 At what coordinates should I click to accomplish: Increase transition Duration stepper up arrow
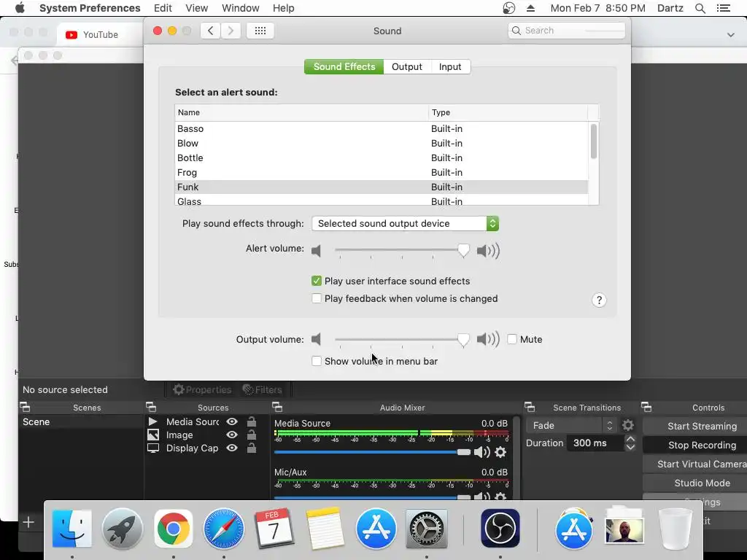[630, 439]
